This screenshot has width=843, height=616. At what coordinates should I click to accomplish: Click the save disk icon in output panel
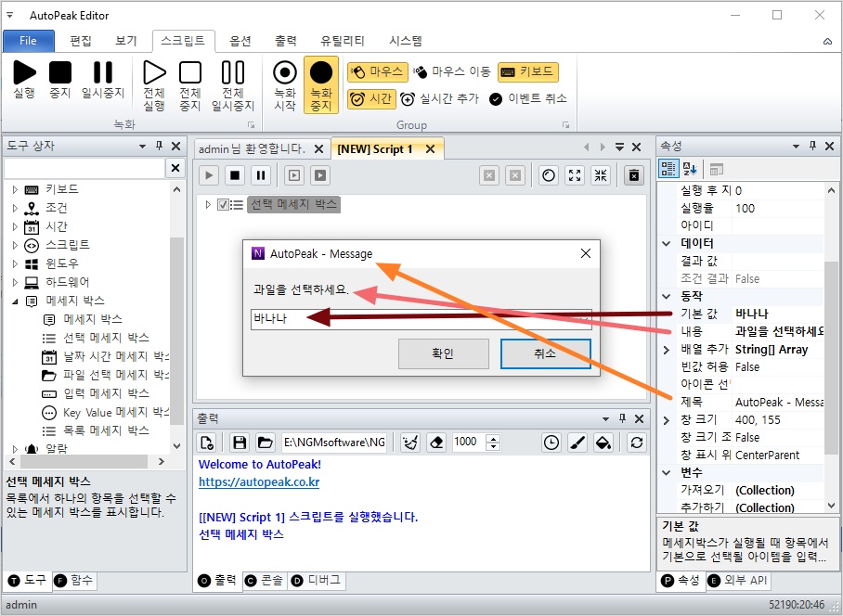coord(240,443)
